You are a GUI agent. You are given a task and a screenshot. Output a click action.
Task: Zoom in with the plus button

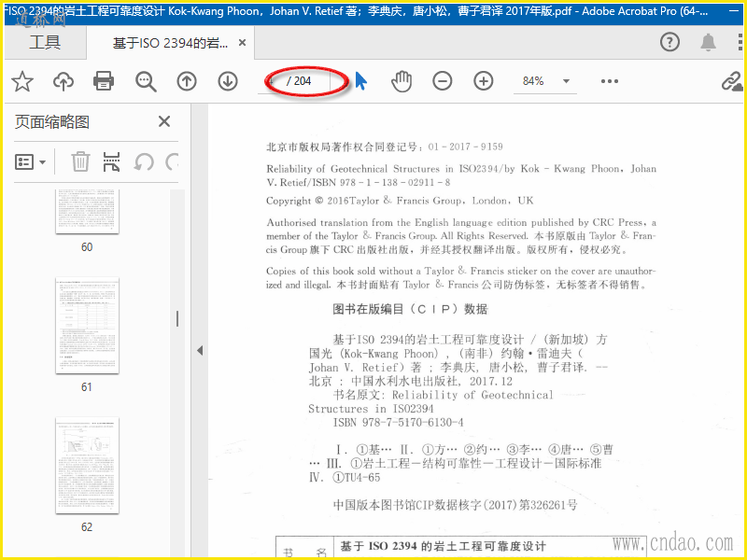483,81
